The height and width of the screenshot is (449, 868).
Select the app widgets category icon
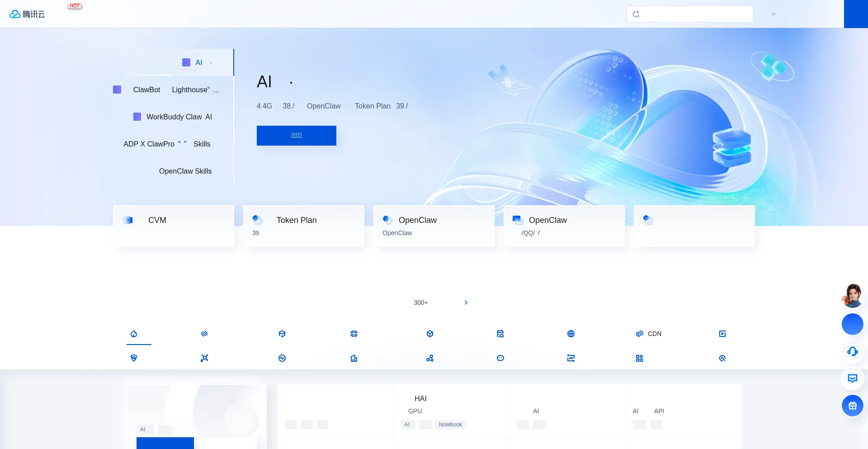tap(639, 358)
